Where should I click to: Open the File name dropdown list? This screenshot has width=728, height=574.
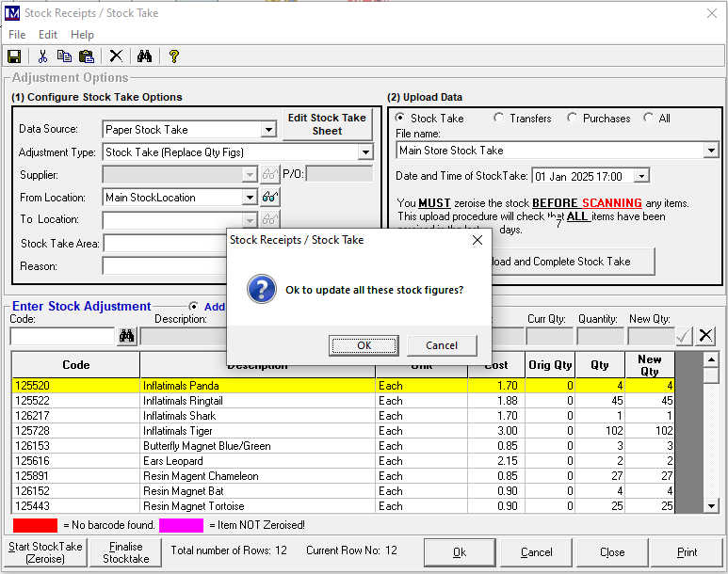click(x=711, y=151)
